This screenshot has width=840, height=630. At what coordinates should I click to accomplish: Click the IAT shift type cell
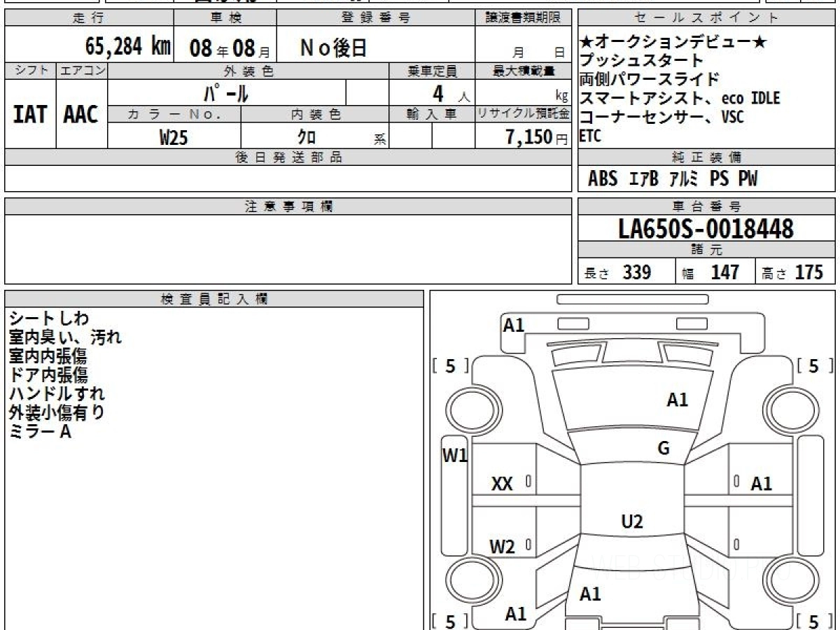point(30,115)
